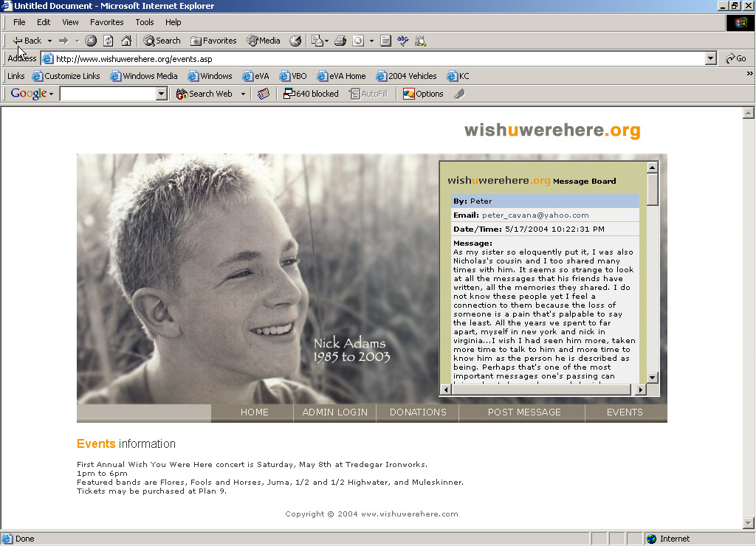The height and width of the screenshot is (546, 756).
Task: Open the Edit menu
Action: (44, 22)
